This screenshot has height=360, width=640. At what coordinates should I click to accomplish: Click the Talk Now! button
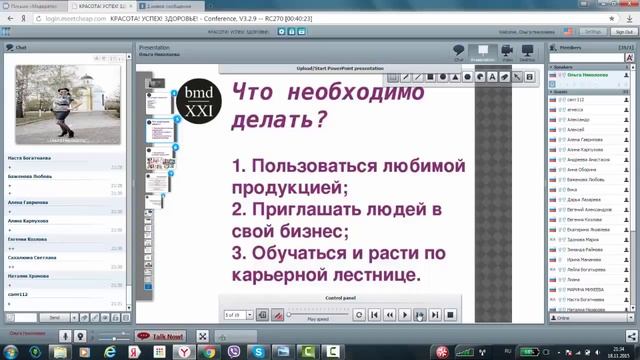(161, 336)
